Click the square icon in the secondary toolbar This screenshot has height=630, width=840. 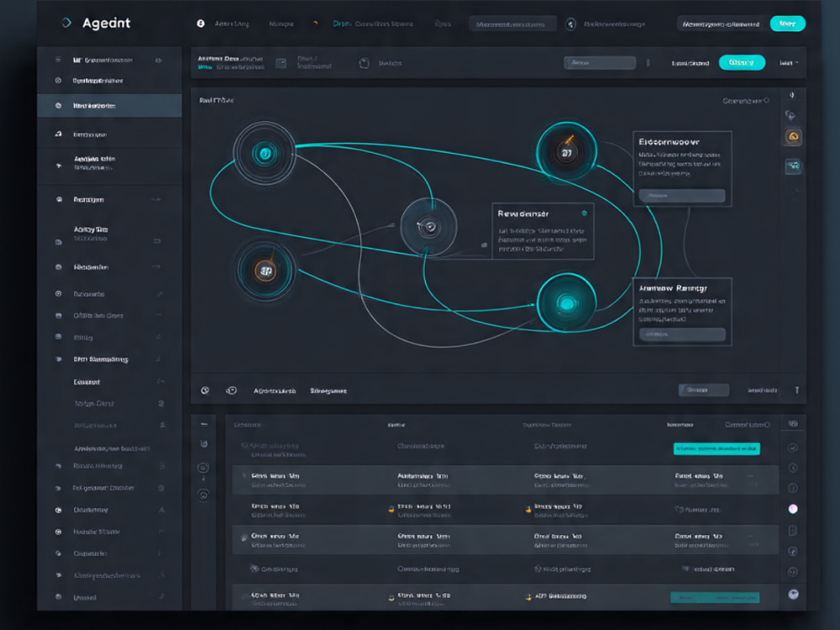(281, 63)
